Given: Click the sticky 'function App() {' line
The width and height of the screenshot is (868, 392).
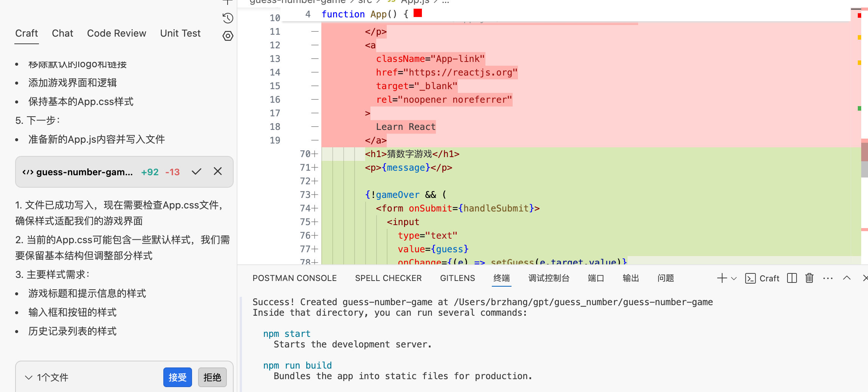Looking at the screenshot, I should [x=365, y=14].
